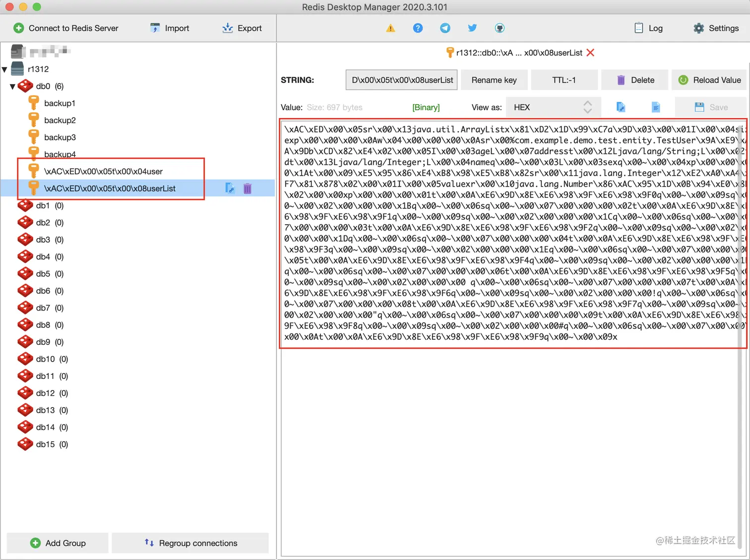Select the blurred-name server connection icon
Viewport: 750px width, 560px height.
click(18, 52)
